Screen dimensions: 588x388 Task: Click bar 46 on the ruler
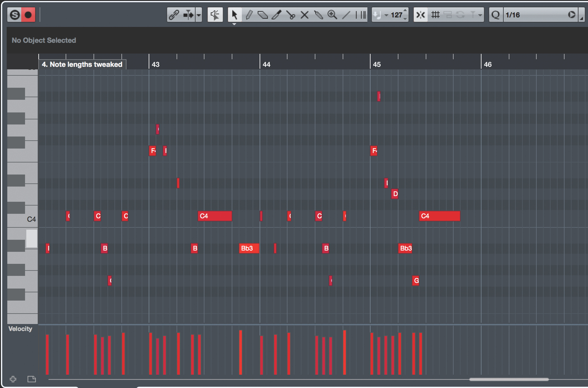tap(488, 64)
